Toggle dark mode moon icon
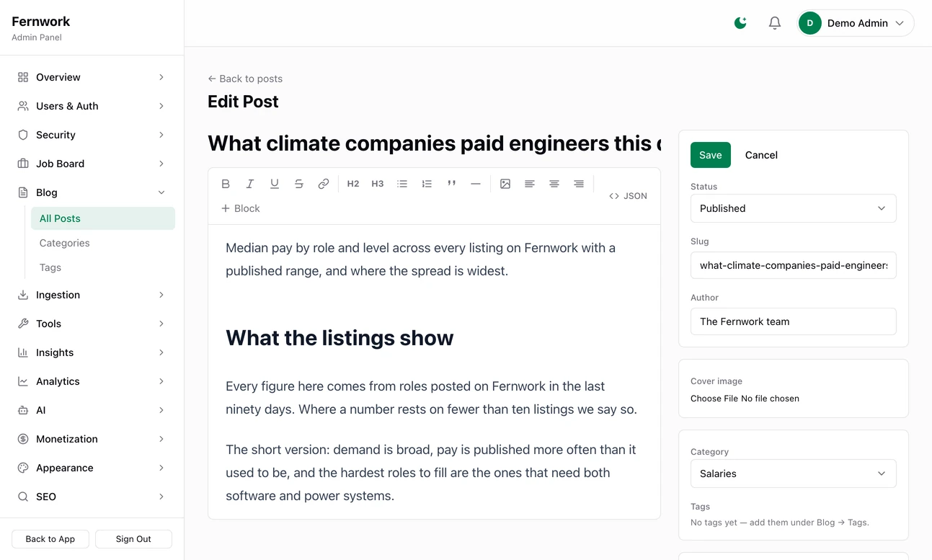932x560 pixels. coord(740,23)
